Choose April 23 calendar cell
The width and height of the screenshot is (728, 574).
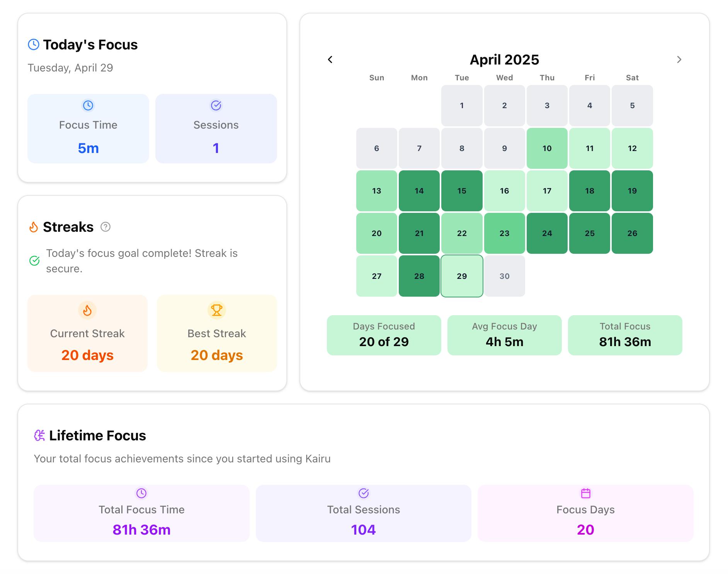(505, 233)
